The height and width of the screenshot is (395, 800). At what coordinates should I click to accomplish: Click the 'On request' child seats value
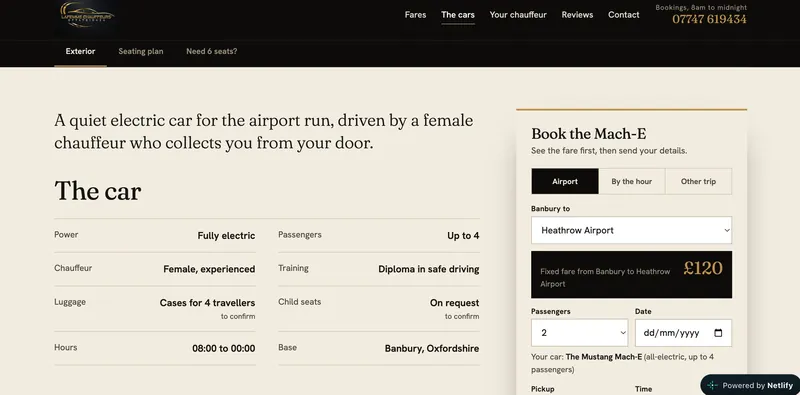click(455, 303)
